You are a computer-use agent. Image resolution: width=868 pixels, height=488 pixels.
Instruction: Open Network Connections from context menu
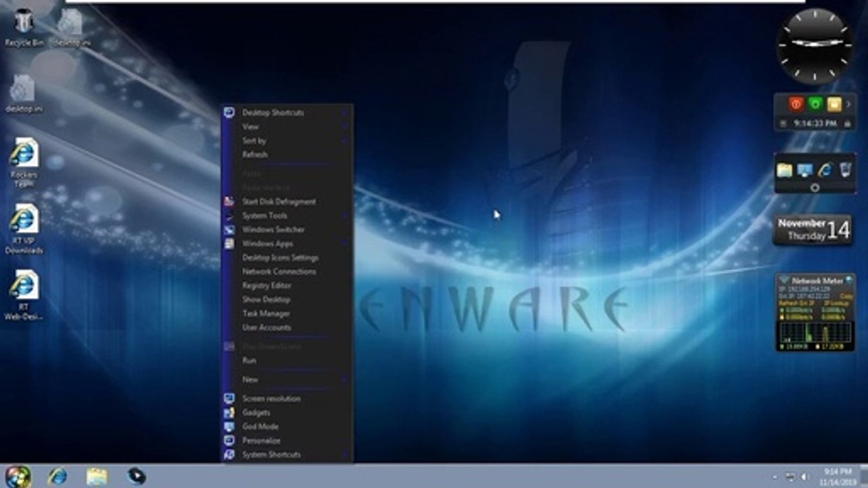tap(287, 272)
